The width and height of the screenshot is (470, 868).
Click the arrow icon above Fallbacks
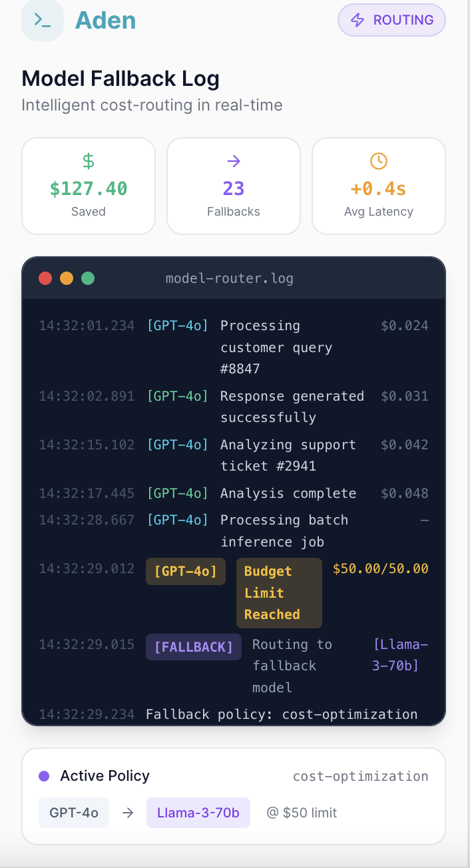234,160
